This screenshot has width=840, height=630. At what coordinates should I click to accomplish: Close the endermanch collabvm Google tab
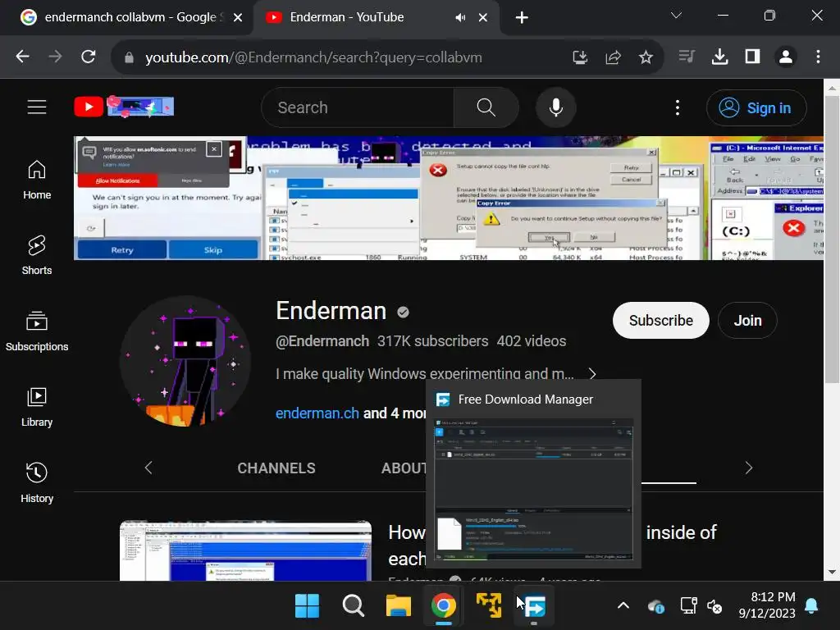(x=238, y=18)
